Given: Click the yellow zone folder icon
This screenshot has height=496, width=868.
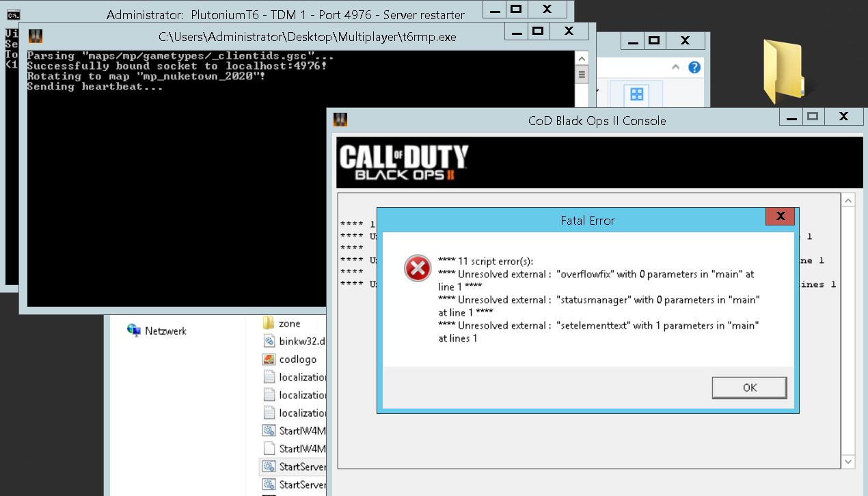Looking at the screenshot, I should 269,323.
